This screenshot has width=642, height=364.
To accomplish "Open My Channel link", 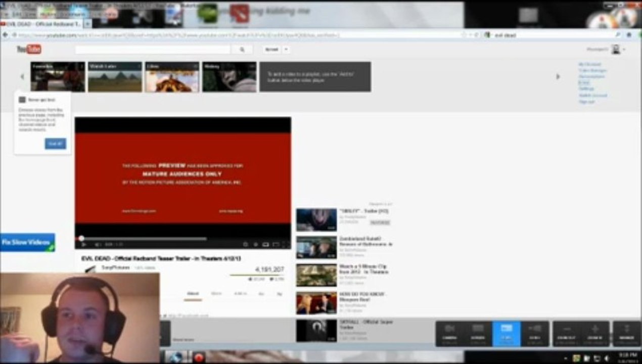I will [x=590, y=65].
